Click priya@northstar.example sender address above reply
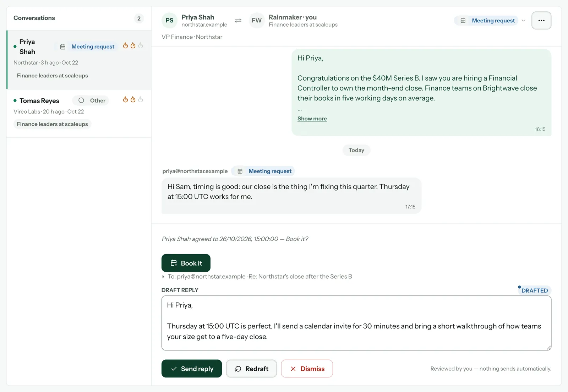568x392 pixels. [x=195, y=171]
